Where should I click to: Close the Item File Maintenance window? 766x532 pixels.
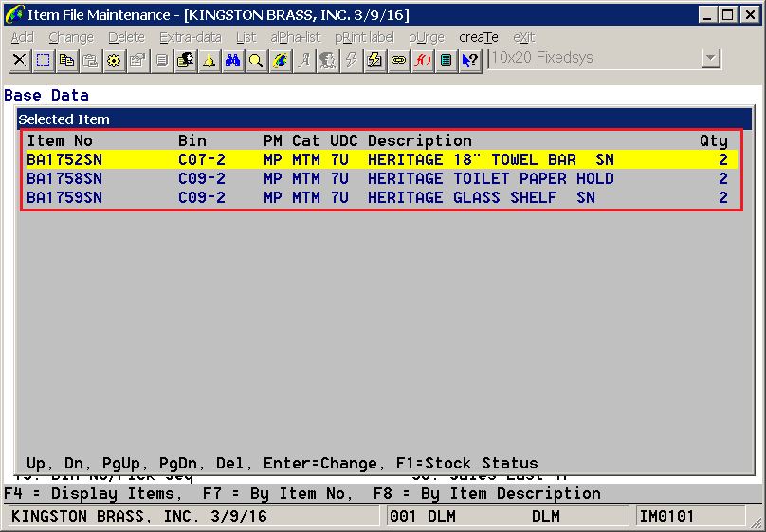[750, 14]
